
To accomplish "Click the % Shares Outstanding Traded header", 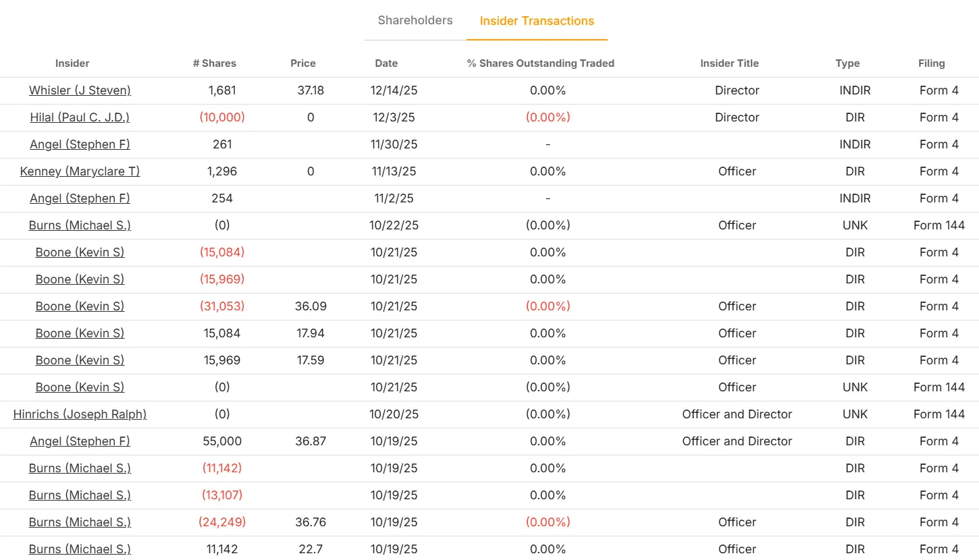I will coord(540,63).
